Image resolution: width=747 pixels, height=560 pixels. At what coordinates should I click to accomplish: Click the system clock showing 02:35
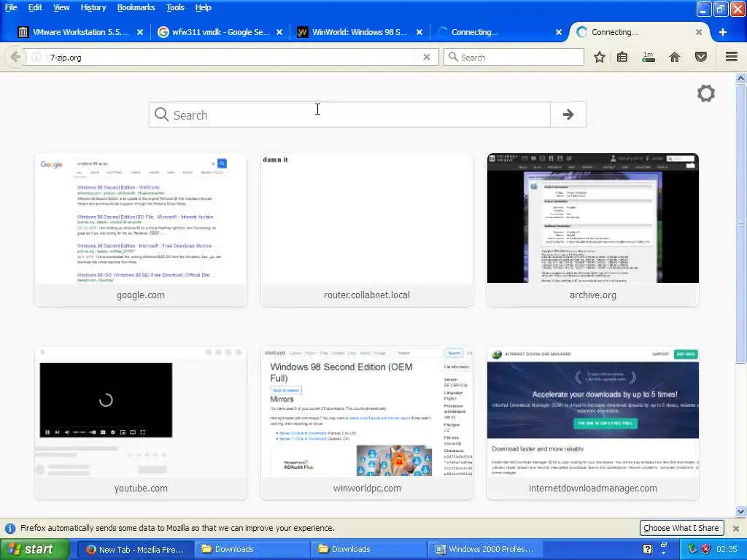[727, 550]
